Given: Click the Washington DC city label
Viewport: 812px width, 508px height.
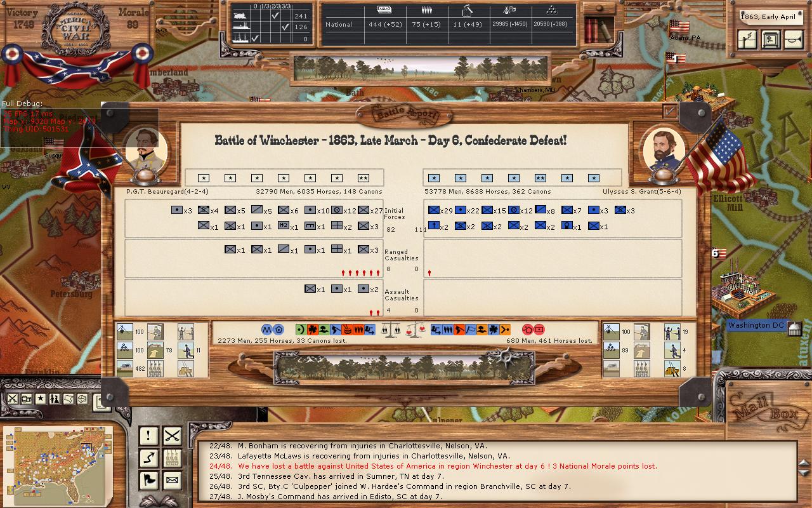Looking at the screenshot, I should [x=756, y=325].
